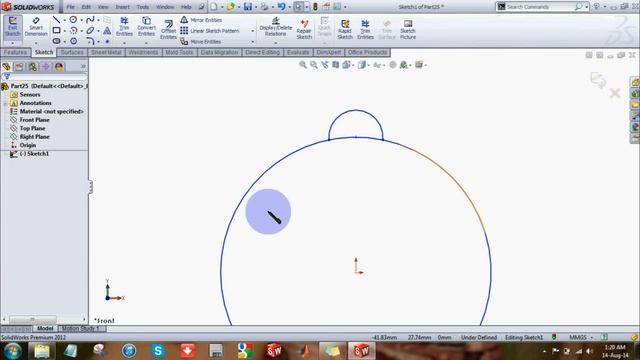Image resolution: width=640 pixels, height=360 pixels.
Task: Click the Print icon
Action: point(264,7)
